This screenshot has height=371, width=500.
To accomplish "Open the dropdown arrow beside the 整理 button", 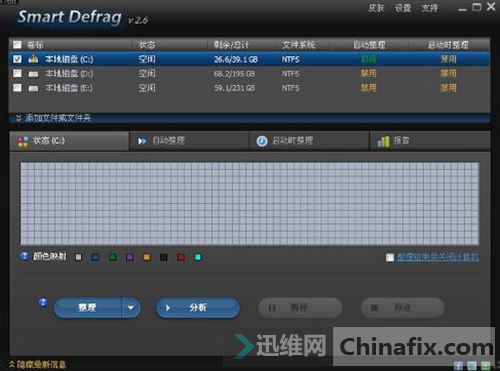I will [131, 308].
